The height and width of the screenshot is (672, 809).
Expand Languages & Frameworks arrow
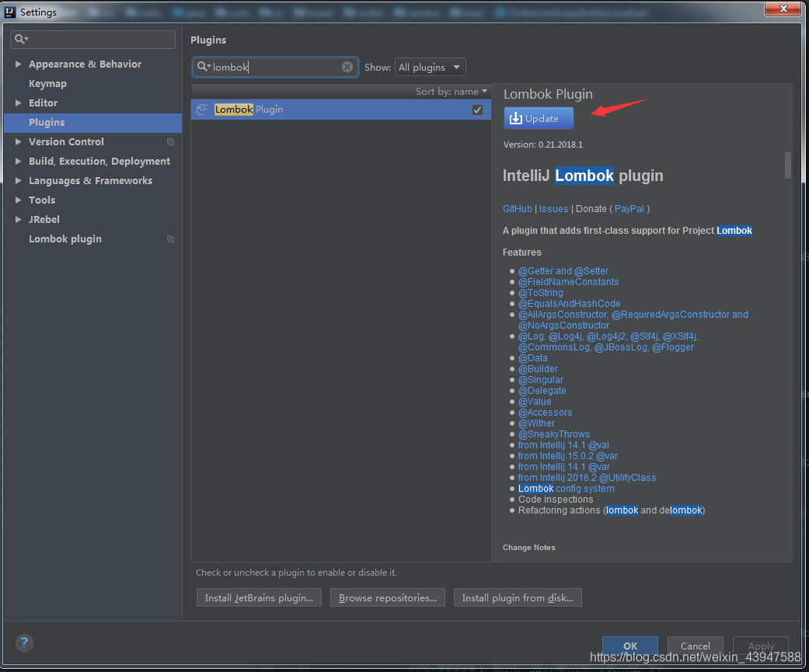coord(18,180)
